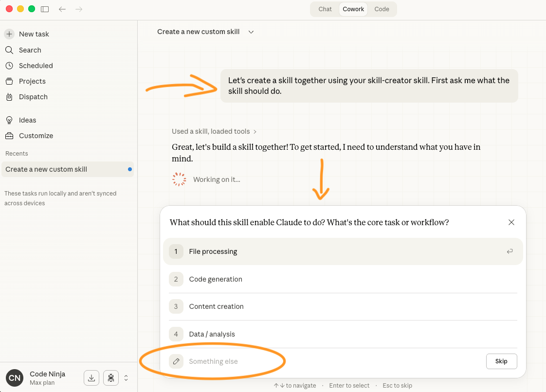
Task: Open the Scheduled tasks section
Action: click(x=36, y=66)
